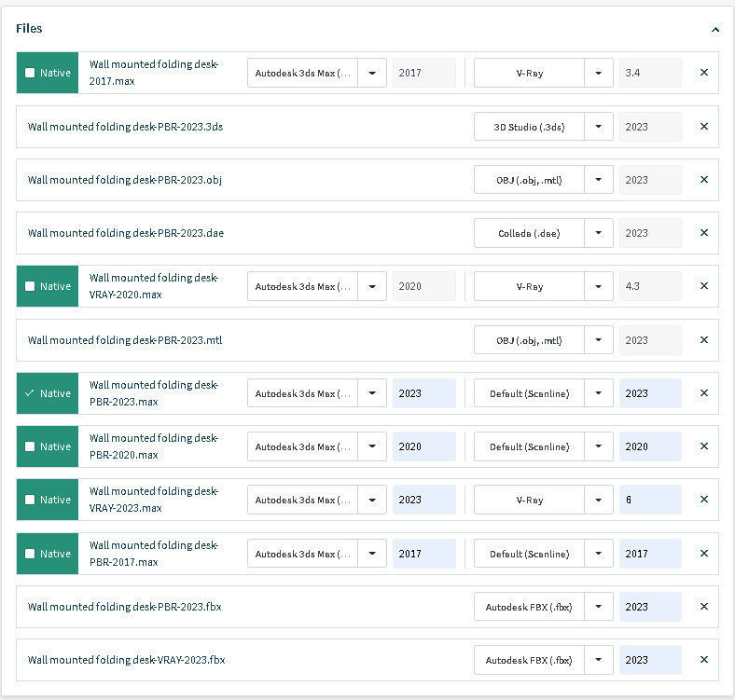This screenshot has height=700, width=735.
Task: Remove the PBR-2023.fbx file
Action: point(703,607)
